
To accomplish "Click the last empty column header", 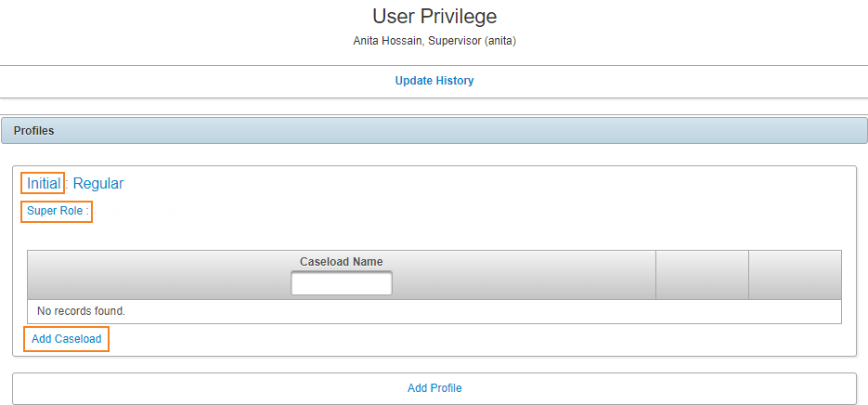I will (795, 275).
